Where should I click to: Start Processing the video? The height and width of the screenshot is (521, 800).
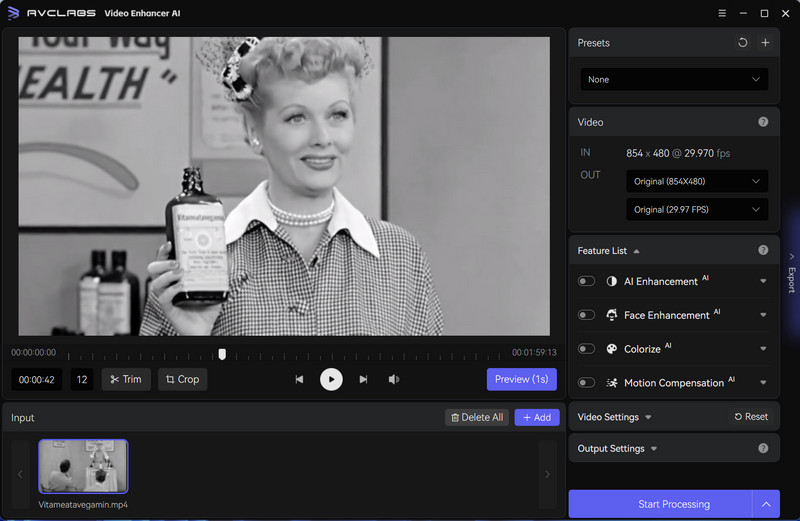pos(661,504)
